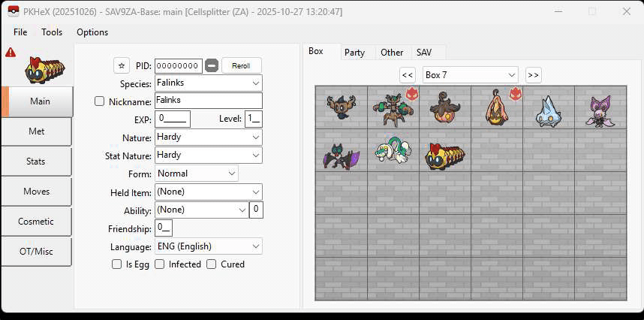Image resolution: width=644 pixels, height=320 pixels.
Task: Select the Drampa sprite in the box
Action: [391, 150]
